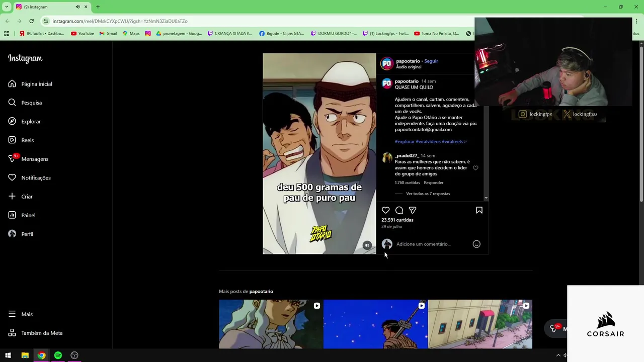Screen dimensions: 644x362
Task: Open Reels in Instagram sidebar
Action: point(21,140)
